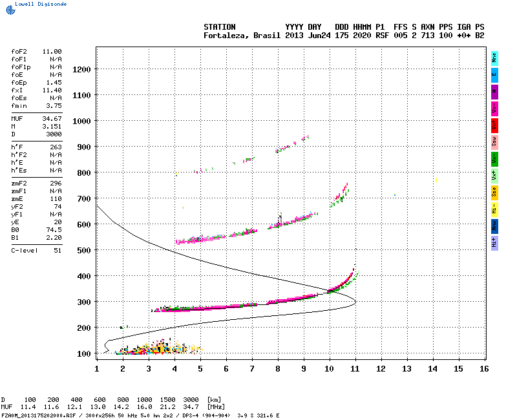Click the 11 MHz frequency axis label
Screen dimensions: 517x420
[x=355, y=369]
